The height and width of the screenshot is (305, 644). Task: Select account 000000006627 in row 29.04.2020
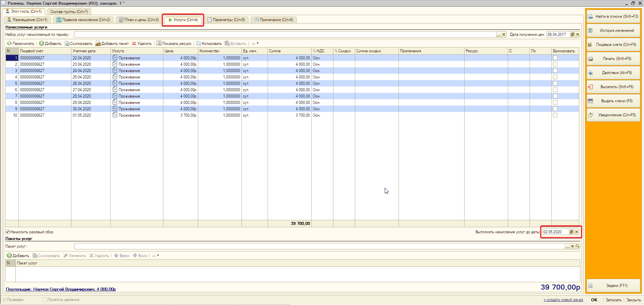pos(45,103)
